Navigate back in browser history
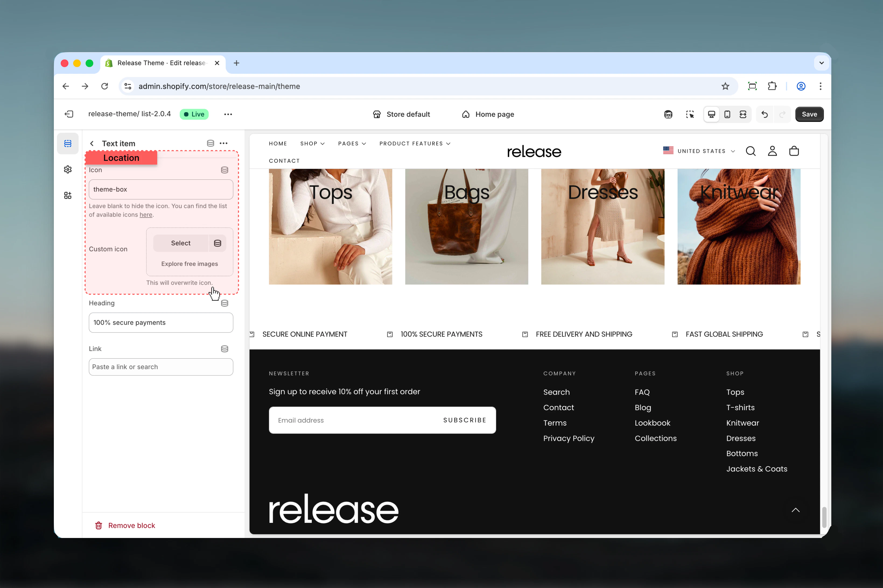Screen dimensions: 883x588 click(x=66, y=86)
